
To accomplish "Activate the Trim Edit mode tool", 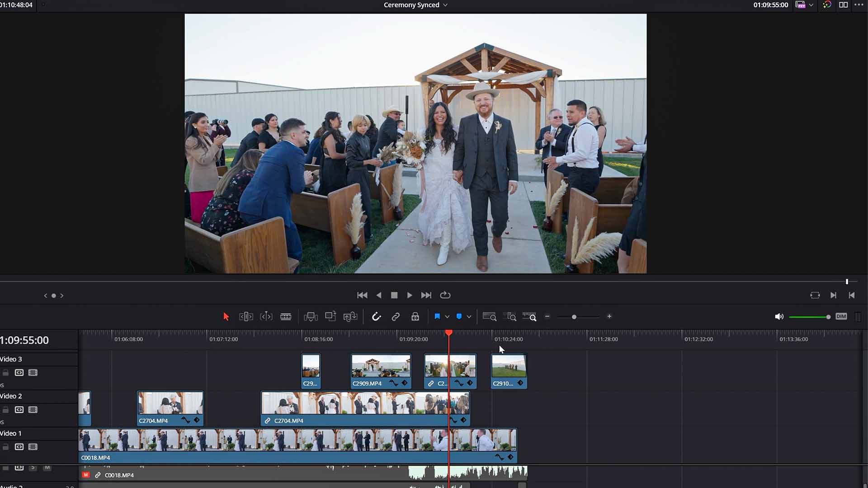I will 246,317.
